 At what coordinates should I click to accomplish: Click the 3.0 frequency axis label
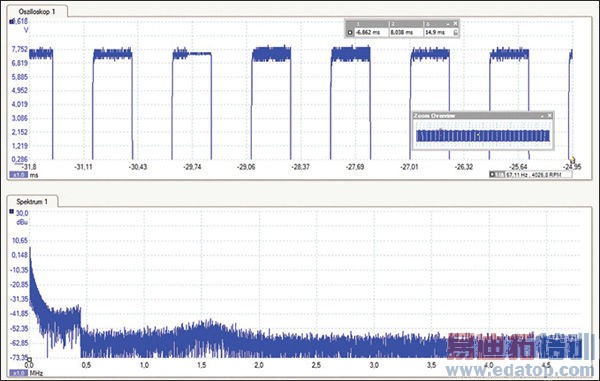click(x=374, y=365)
